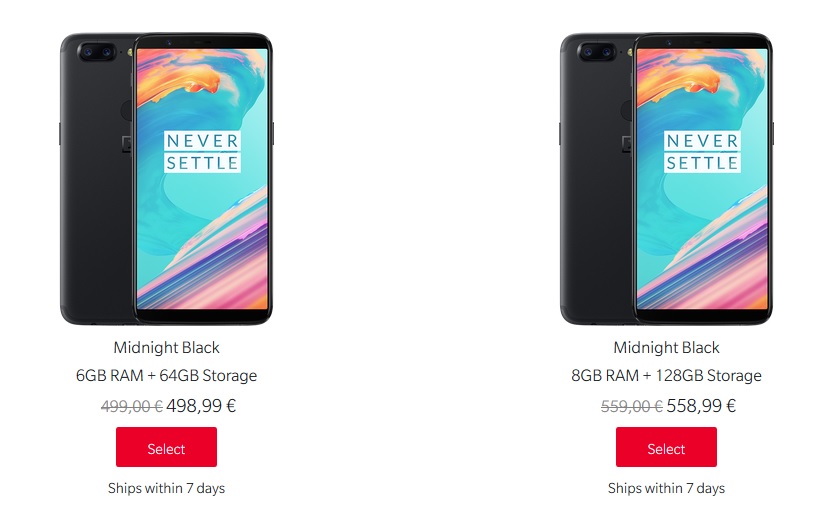Click NEVER SETTLE logo on left phone screen
This screenshot has width=830, height=520.
pyautogui.click(x=202, y=151)
